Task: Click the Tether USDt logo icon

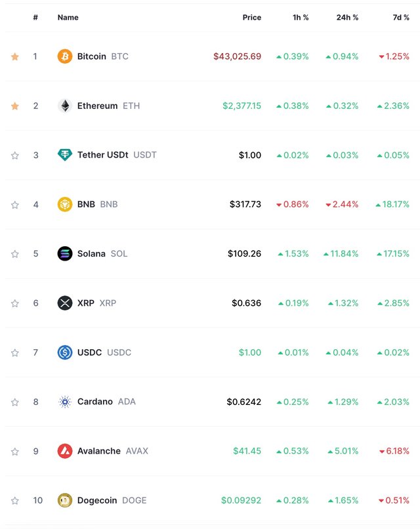Action: click(65, 155)
